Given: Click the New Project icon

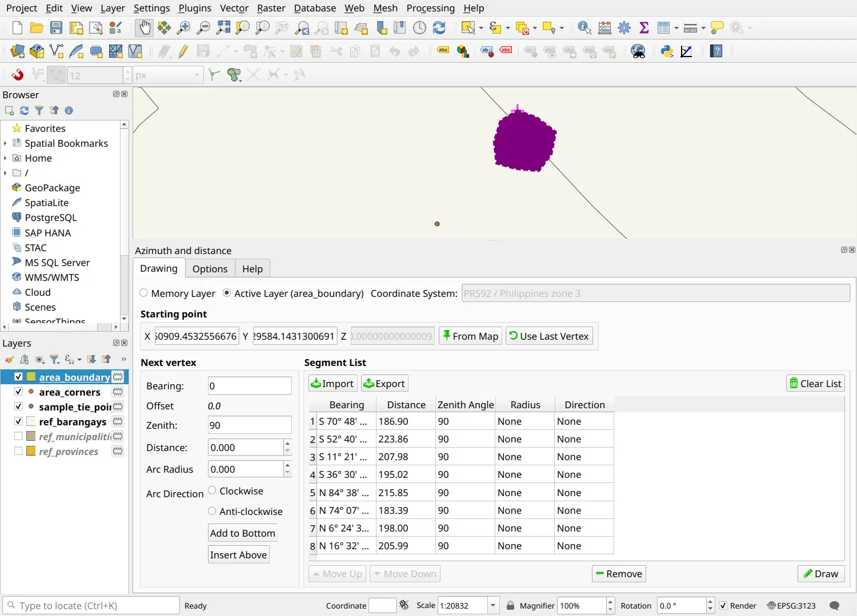Looking at the screenshot, I should (x=17, y=28).
